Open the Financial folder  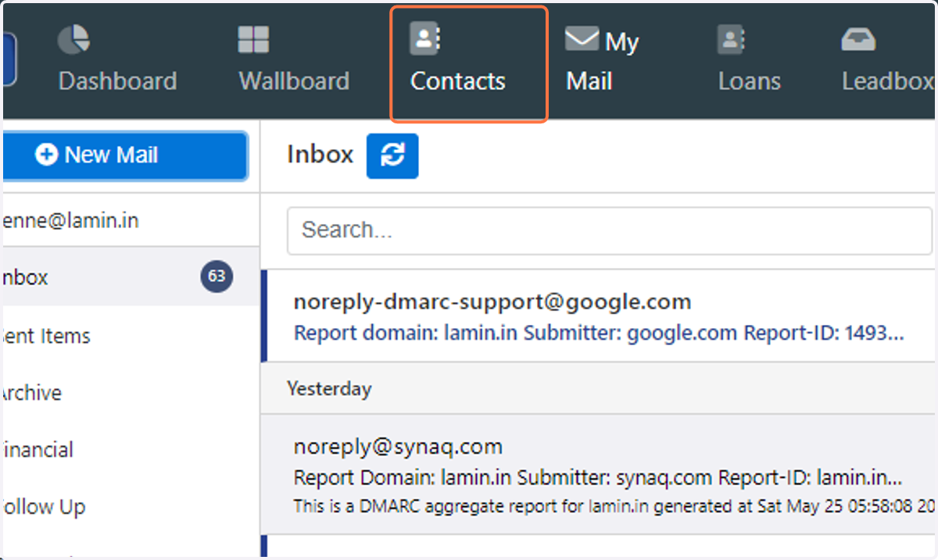pos(131,450)
